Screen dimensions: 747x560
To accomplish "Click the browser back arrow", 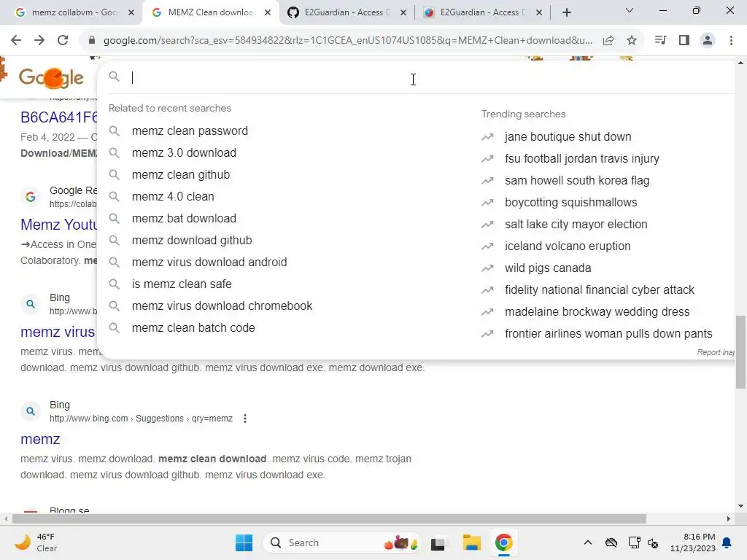I will click(16, 41).
